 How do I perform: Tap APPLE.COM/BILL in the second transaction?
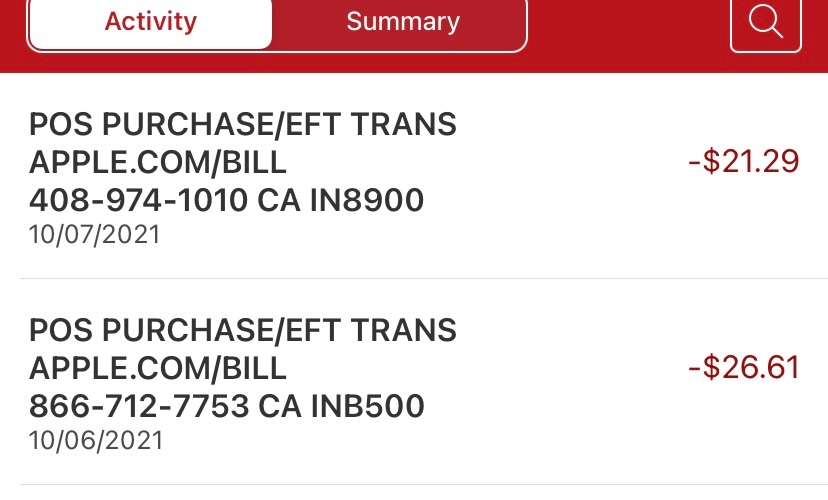[158, 368]
